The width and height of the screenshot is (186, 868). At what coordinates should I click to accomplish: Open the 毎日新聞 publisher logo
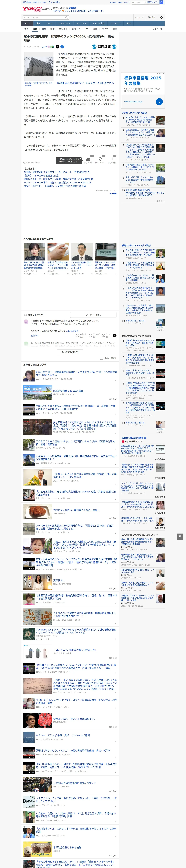pos(104,47)
